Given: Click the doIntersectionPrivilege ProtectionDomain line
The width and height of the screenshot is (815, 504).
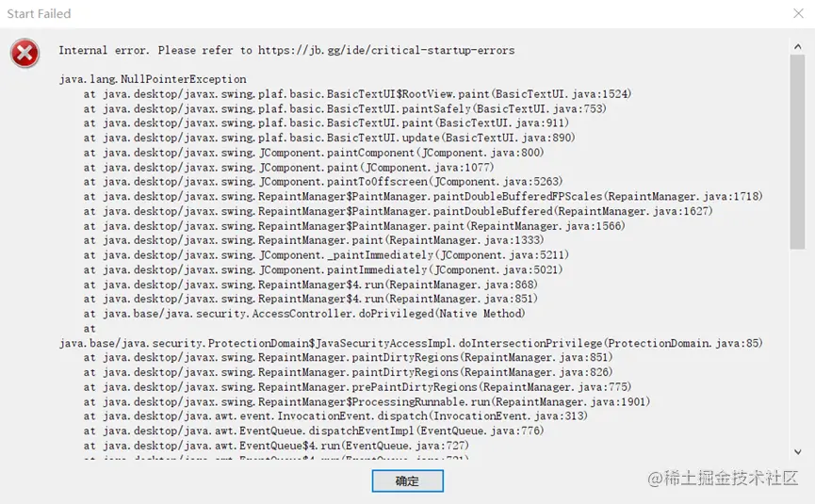Looking at the screenshot, I should (411, 343).
